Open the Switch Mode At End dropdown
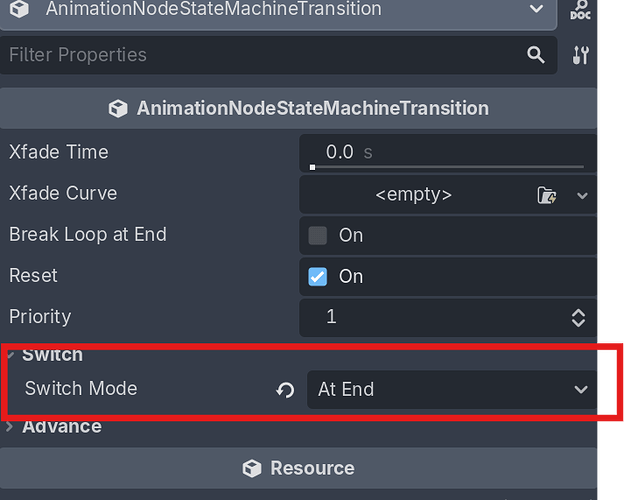Image resolution: width=624 pixels, height=500 pixels. [452, 389]
